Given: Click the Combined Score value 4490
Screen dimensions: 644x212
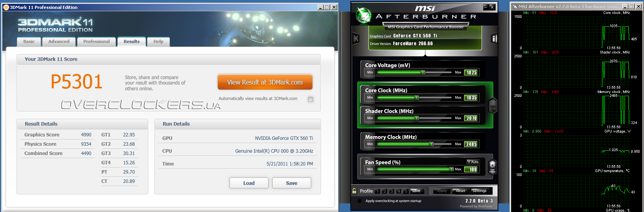Looking at the screenshot, I should [x=86, y=153].
